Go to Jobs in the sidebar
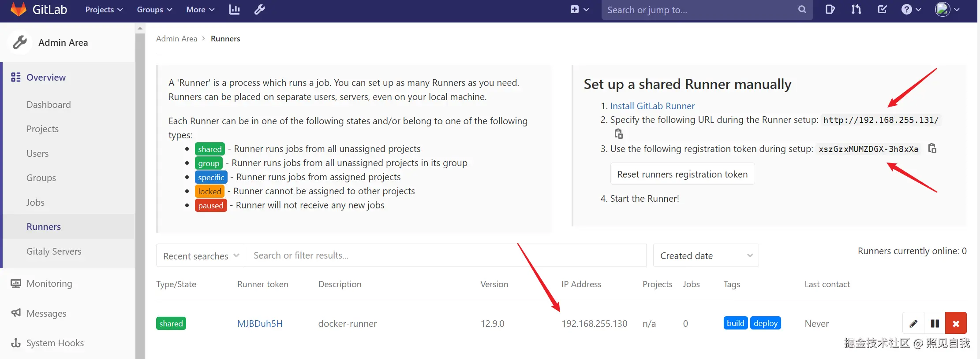Viewport: 980px width, 359px height. click(x=35, y=203)
